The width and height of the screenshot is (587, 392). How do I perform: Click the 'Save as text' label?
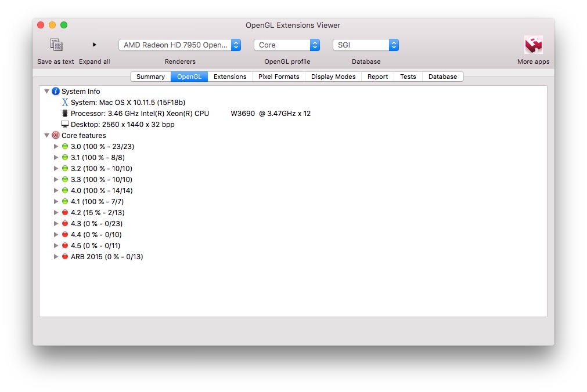tap(55, 61)
